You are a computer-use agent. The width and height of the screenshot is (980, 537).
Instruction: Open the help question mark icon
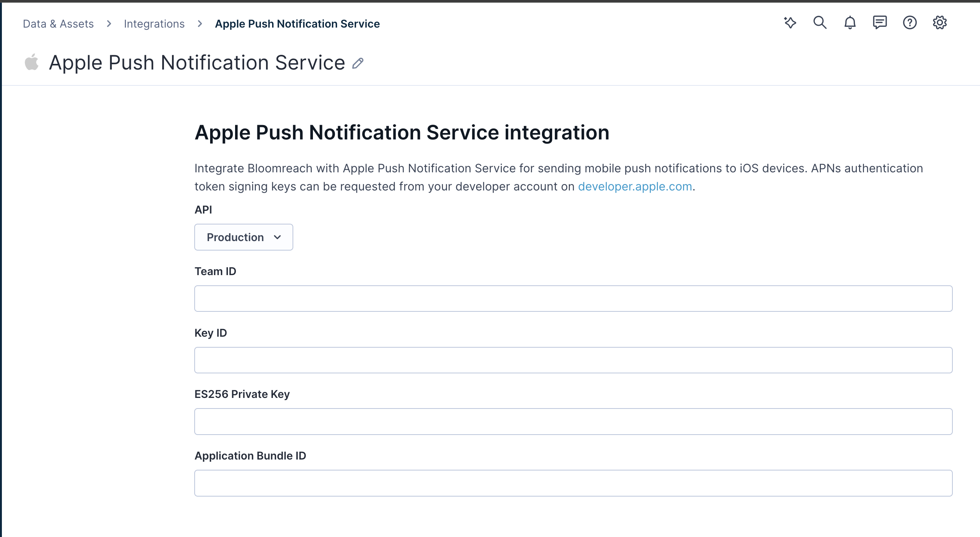pos(910,23)
